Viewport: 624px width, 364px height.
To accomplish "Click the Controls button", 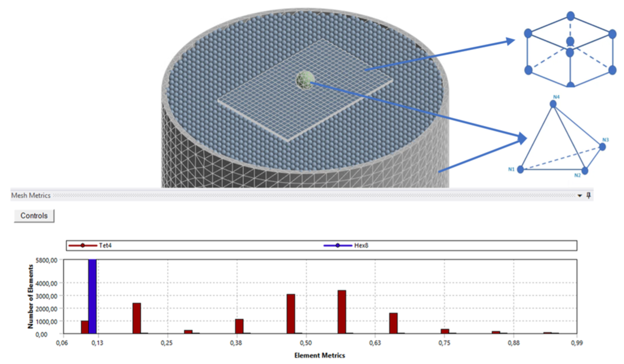I will pyautogui.click(x=34, y=216).
